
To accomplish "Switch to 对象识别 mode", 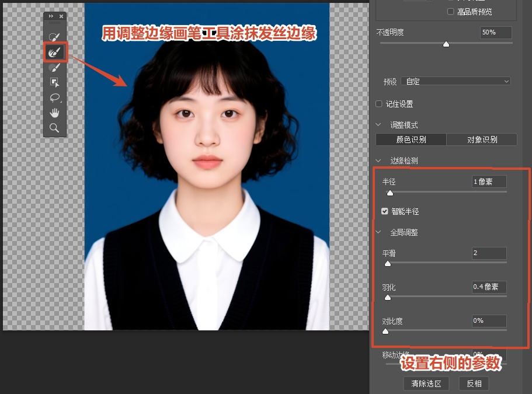I will [x=482, y=140].
